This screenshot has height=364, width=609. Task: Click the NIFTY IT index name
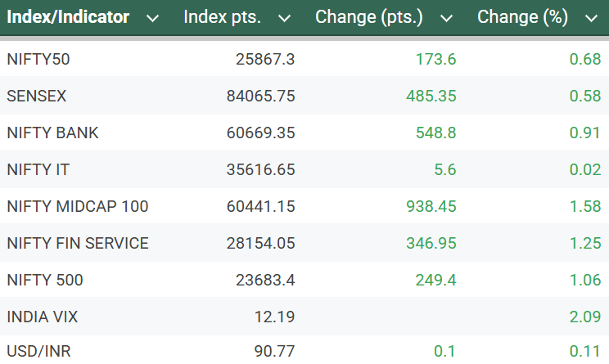click(39, 169)
